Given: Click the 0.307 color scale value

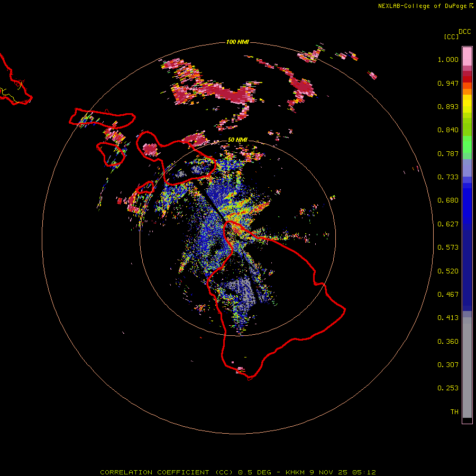Looking at the screenshot, I should coord(448,365).
